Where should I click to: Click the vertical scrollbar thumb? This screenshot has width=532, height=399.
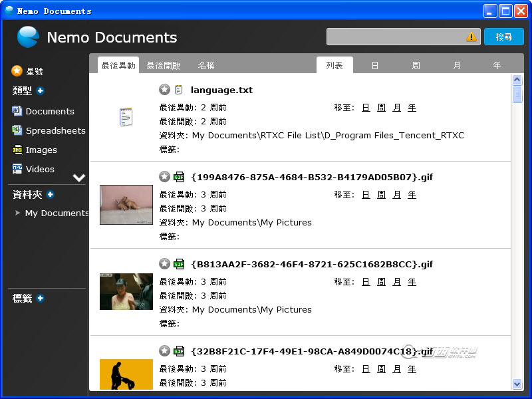(517, 94)
